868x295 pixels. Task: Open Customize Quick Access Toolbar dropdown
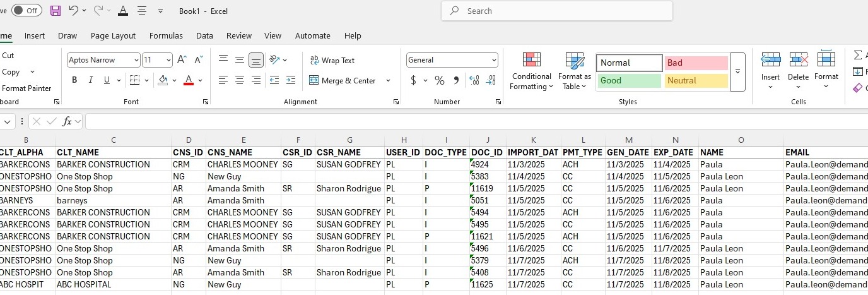(x=160, y=11)
